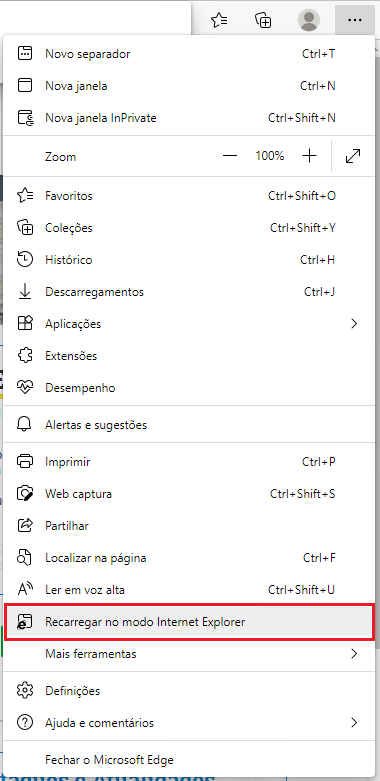The height and width of the screenshot is (781, 380).
Task: Open Nova janela InPrivate
Action: (x=189, y=118)
